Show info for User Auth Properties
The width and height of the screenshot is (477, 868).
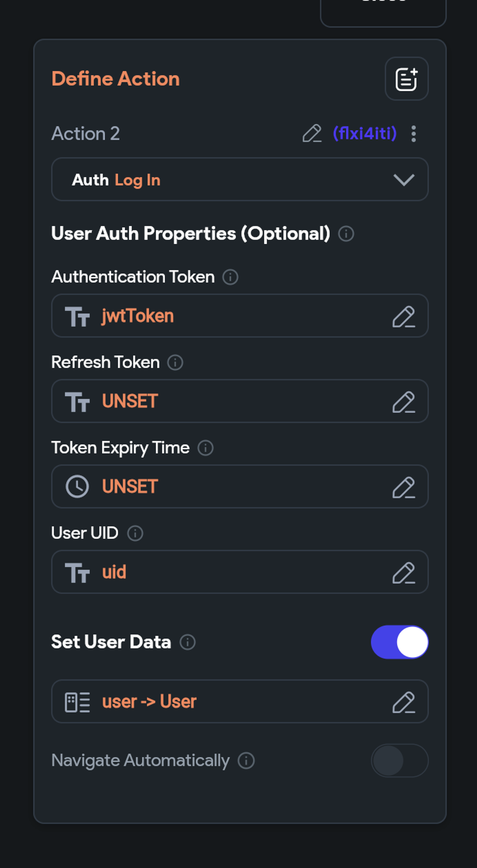tap(346, 234)
